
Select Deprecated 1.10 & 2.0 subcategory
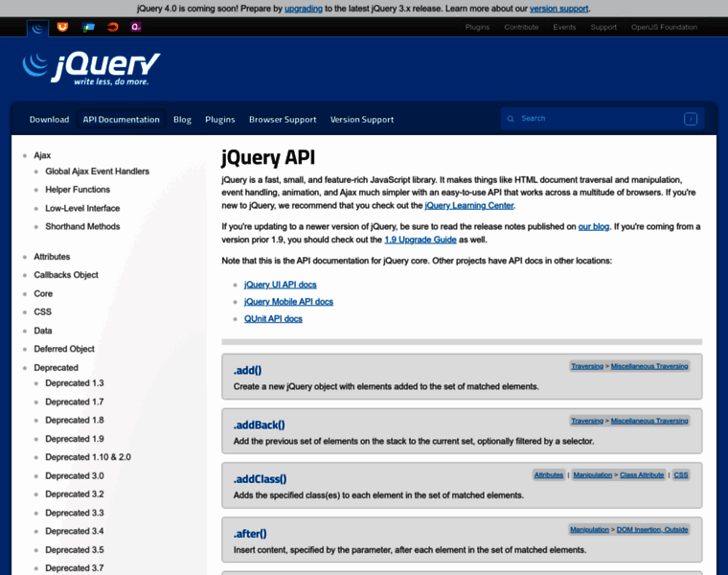point(88,457)
